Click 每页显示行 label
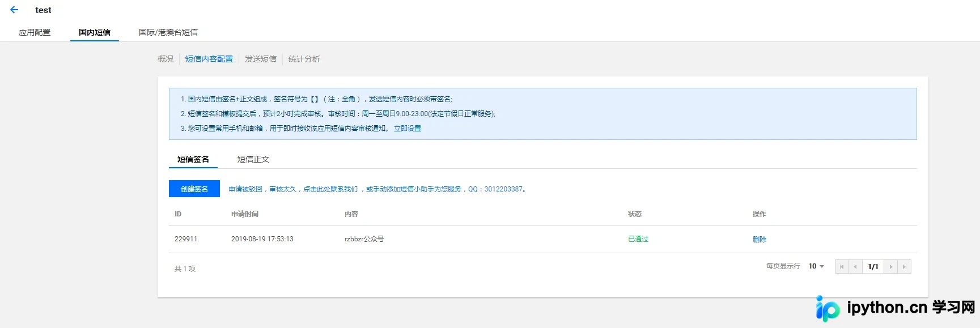 783,266
